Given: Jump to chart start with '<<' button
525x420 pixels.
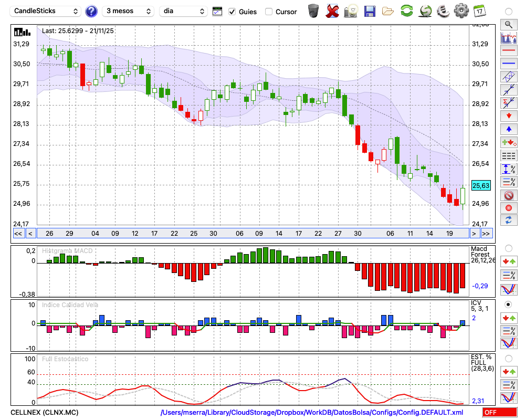Looking at the screenshot, I should tap(18, 234).
